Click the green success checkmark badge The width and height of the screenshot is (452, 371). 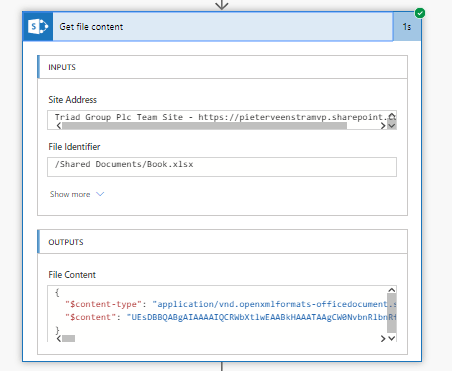pos(420,13)
